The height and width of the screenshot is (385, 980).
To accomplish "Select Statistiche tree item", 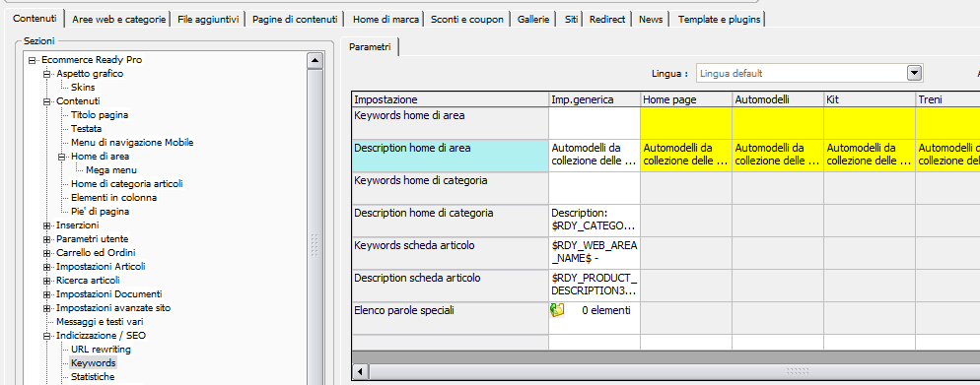I will pyautogui.click(x=93, y=376).
